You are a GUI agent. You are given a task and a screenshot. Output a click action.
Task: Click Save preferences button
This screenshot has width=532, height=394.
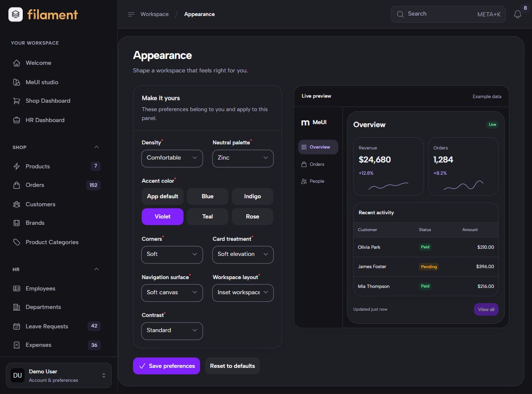click(166, 366)
